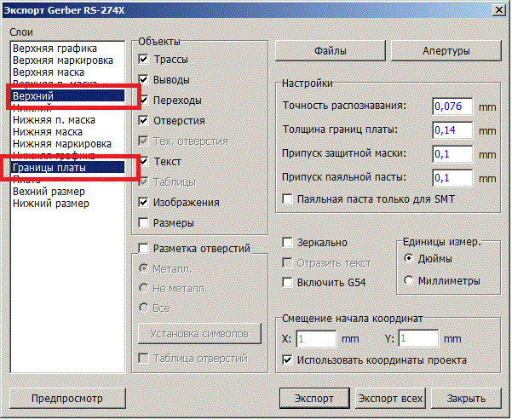Select layer Нижний размер
Viewport: 512px width, 420px height.
(x=68, y=204)
